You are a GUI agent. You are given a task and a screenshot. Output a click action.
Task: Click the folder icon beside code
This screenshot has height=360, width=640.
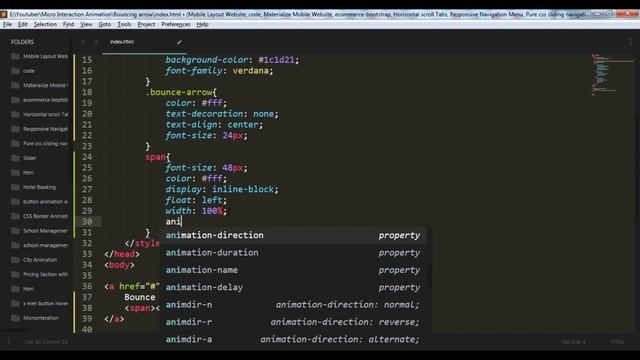(x=16, y=71)
